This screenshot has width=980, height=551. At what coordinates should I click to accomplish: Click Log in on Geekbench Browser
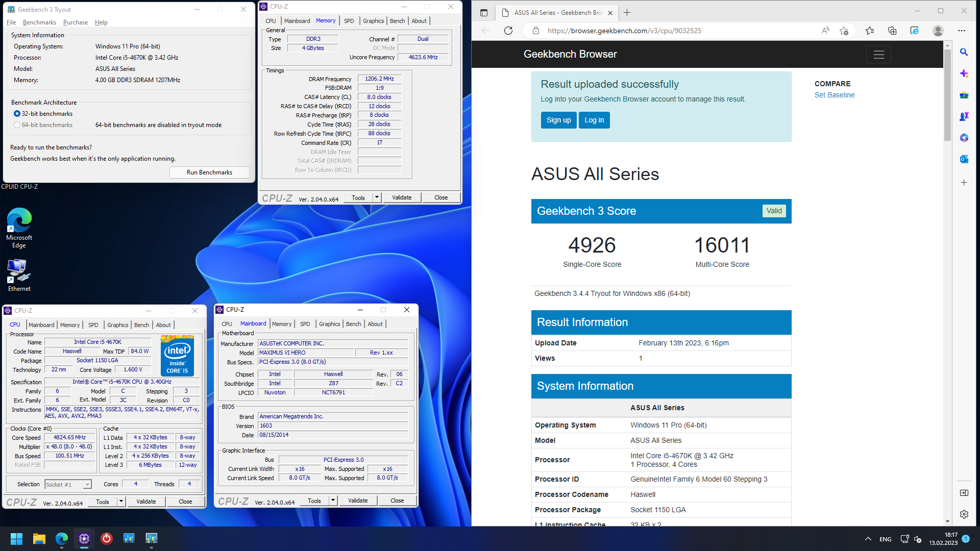(x=594, y=120)
